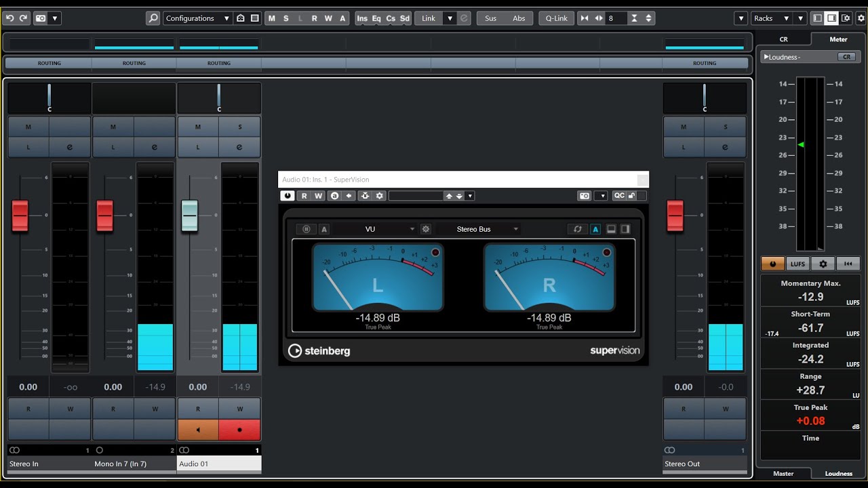Open the MixConsole functions gear icon
Screen dimensions: 868x488
coord(861,18)
